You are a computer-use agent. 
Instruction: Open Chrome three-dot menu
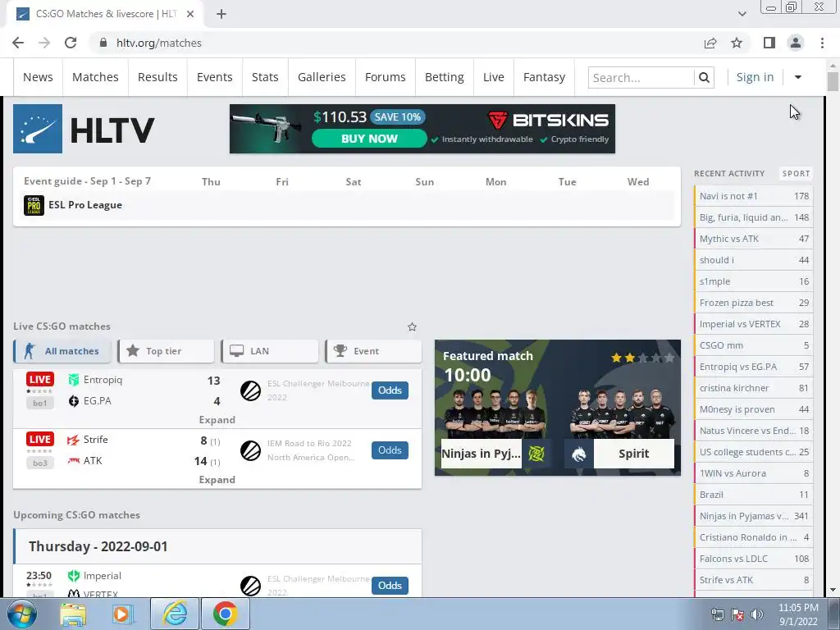[822, 43]
